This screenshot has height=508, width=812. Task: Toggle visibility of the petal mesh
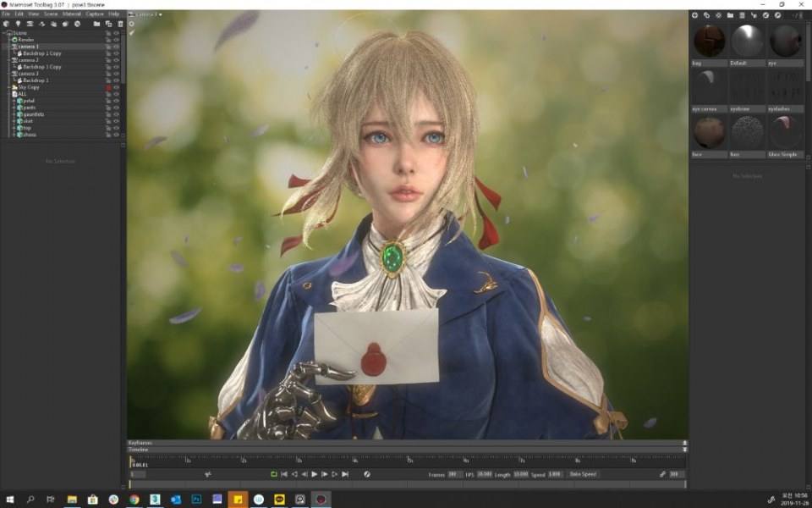[117, 101]
